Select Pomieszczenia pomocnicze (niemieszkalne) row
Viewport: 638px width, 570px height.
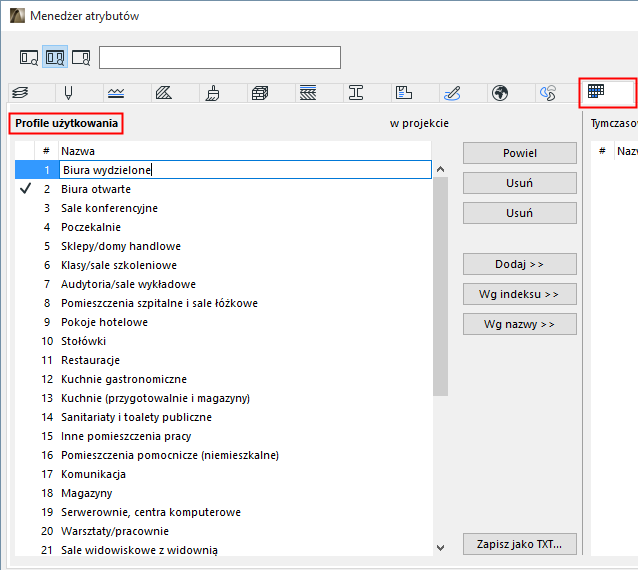coord(223,455)
